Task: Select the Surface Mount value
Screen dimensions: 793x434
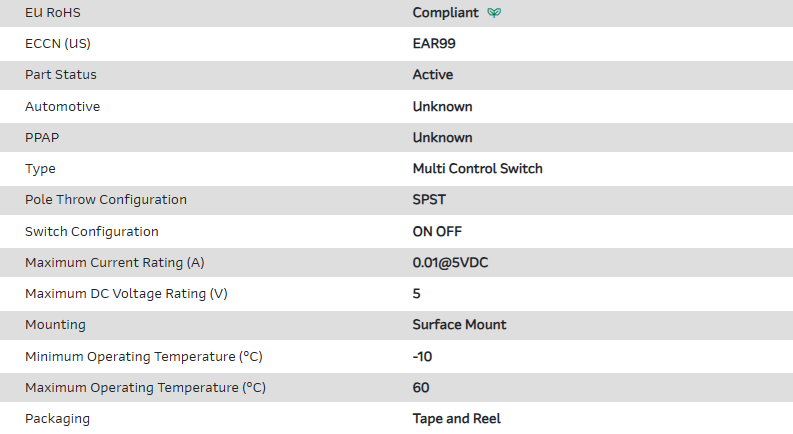Action: point(459,324)
